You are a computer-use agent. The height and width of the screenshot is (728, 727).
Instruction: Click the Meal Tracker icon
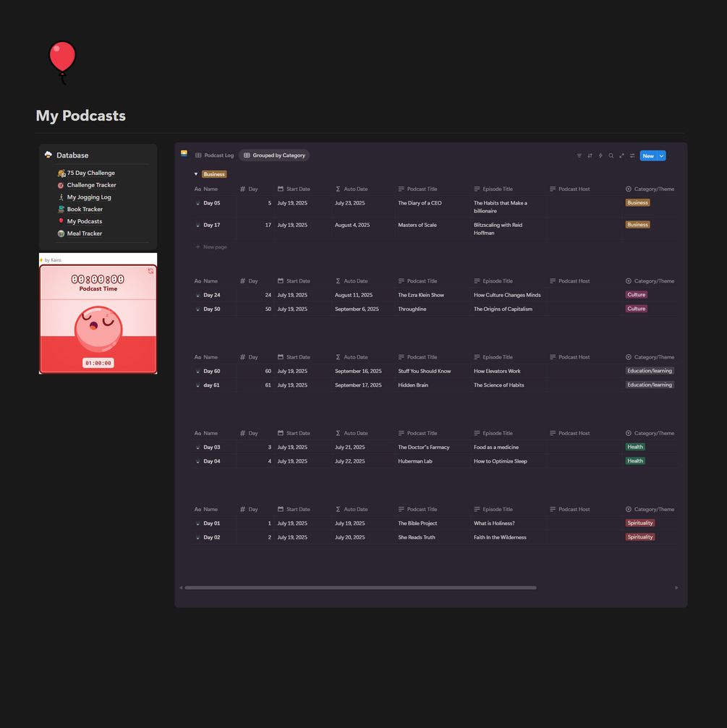coord(61,234)
